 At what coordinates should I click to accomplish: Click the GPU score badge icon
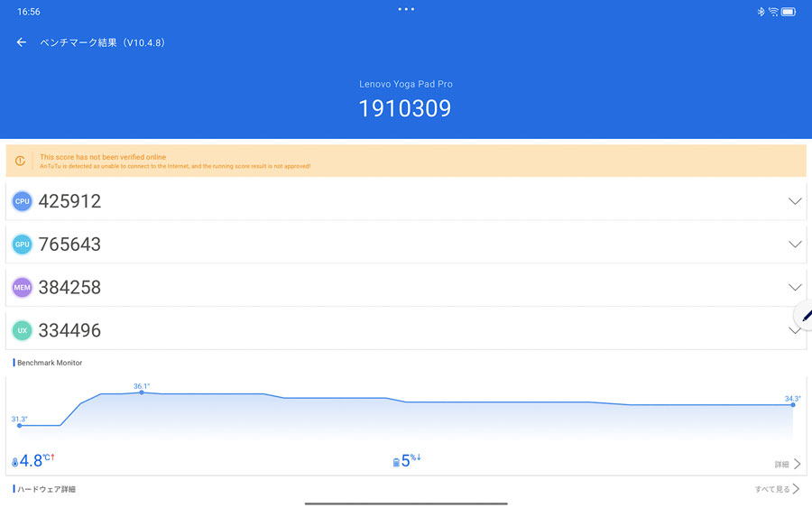23,245
